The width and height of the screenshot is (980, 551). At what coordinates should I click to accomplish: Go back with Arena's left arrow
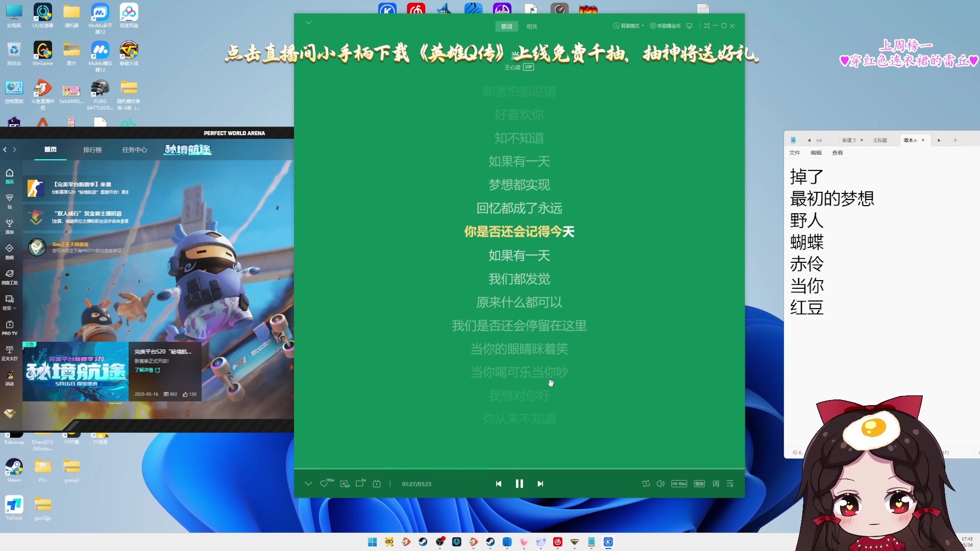coord(5,149)
